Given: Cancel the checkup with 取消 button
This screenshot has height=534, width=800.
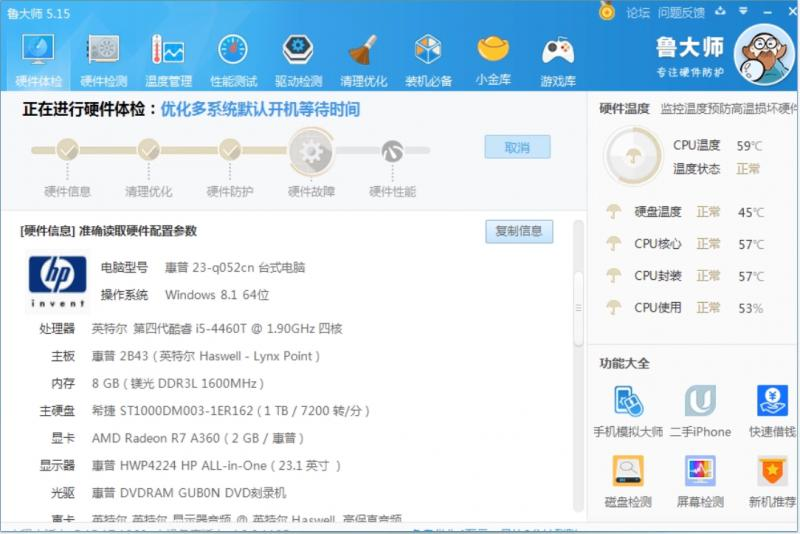Looking at the screenshot, I should [517, 147].
